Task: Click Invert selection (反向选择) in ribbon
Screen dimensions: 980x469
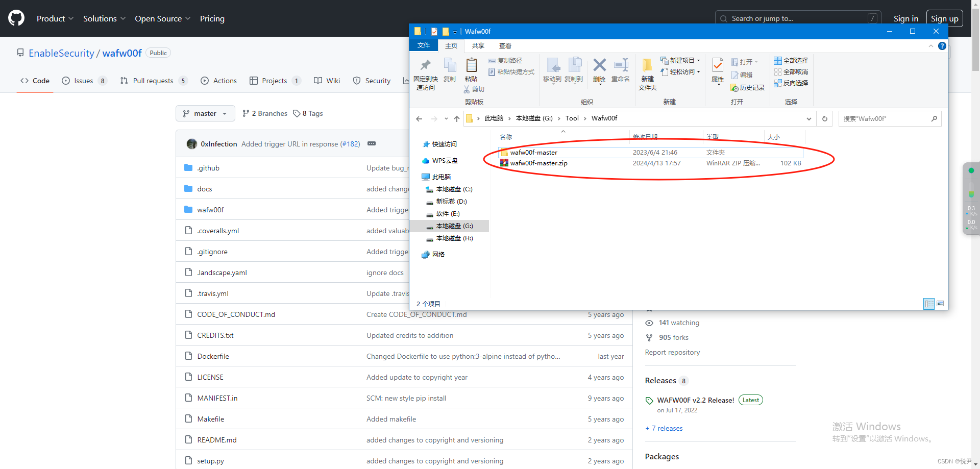Action: pyautogui.click(x=791, y=83)
